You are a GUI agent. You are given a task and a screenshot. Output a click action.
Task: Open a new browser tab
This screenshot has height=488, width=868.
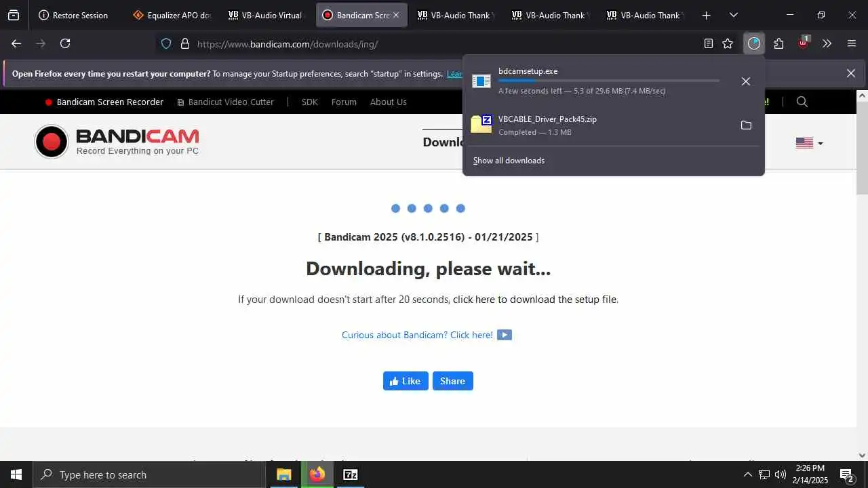pos(707,15)
